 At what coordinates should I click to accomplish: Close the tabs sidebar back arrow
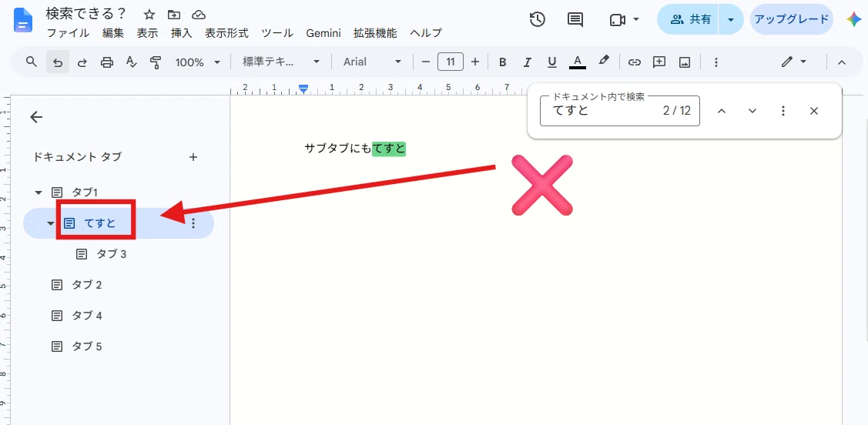coord(36,117)
